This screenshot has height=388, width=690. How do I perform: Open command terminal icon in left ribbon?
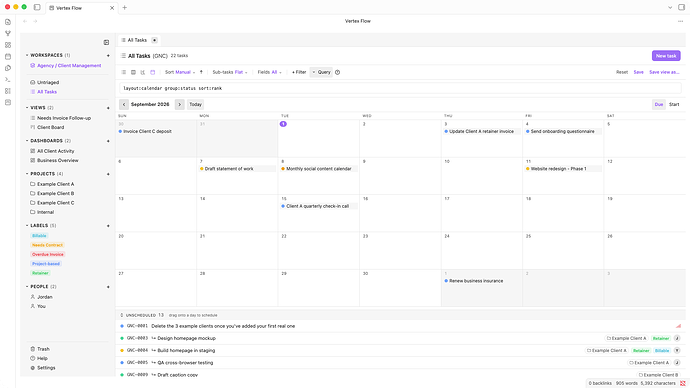[x=8, y=80]
